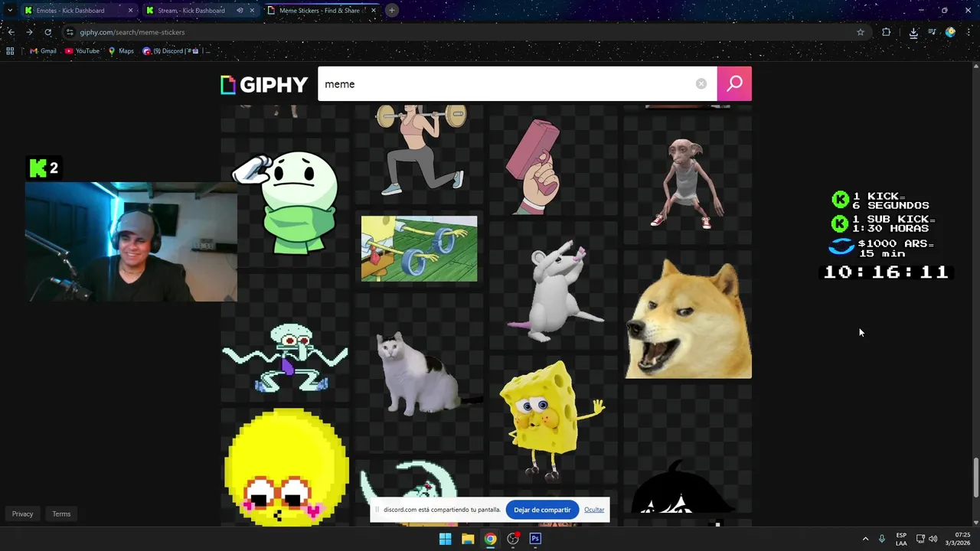Open the Terms link
Image resolution: width=980 pixels, height=551 pixels.
point(61,514)
